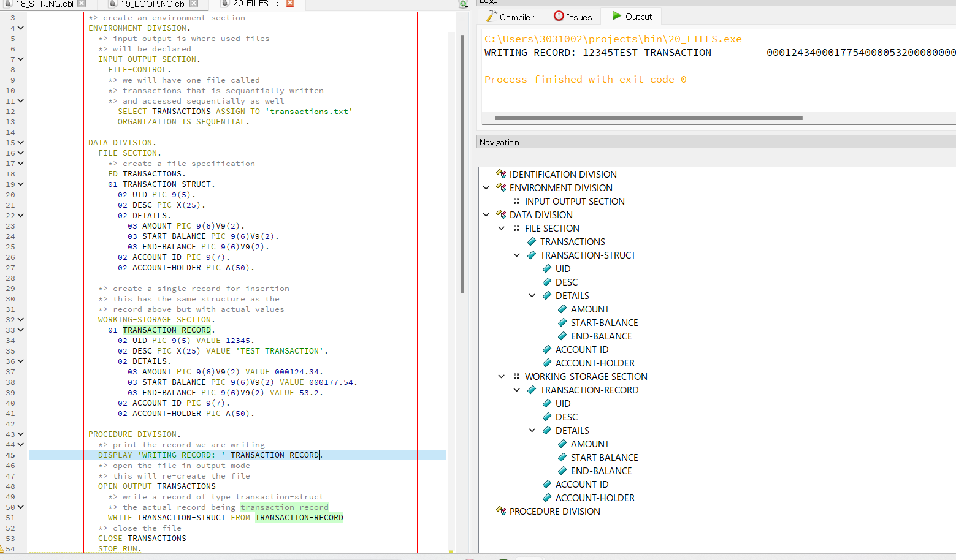Click the TRANSACTION-STRUCT diamond icon
Image resolution: width=956 pixels, height=560 pixels.
coord(532,255)
